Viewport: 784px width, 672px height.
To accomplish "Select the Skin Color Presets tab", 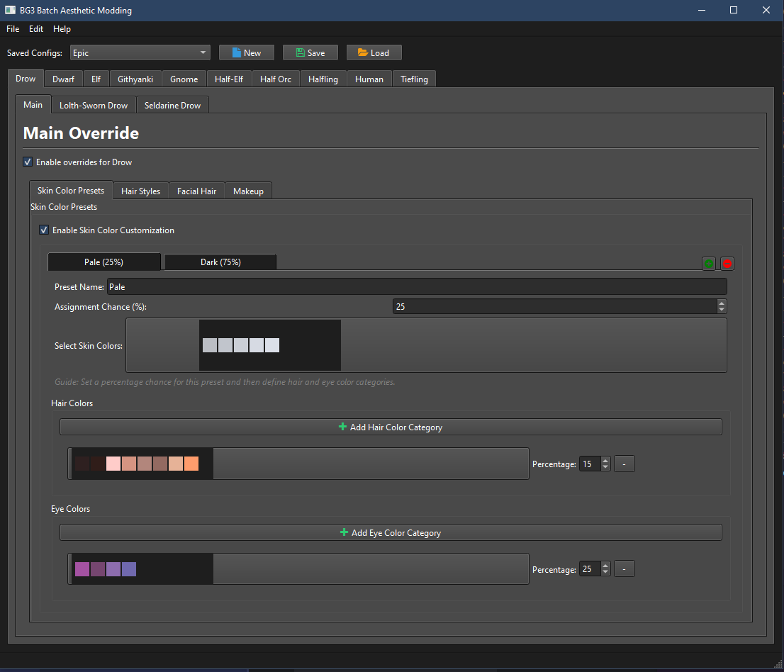I will 71,191.
